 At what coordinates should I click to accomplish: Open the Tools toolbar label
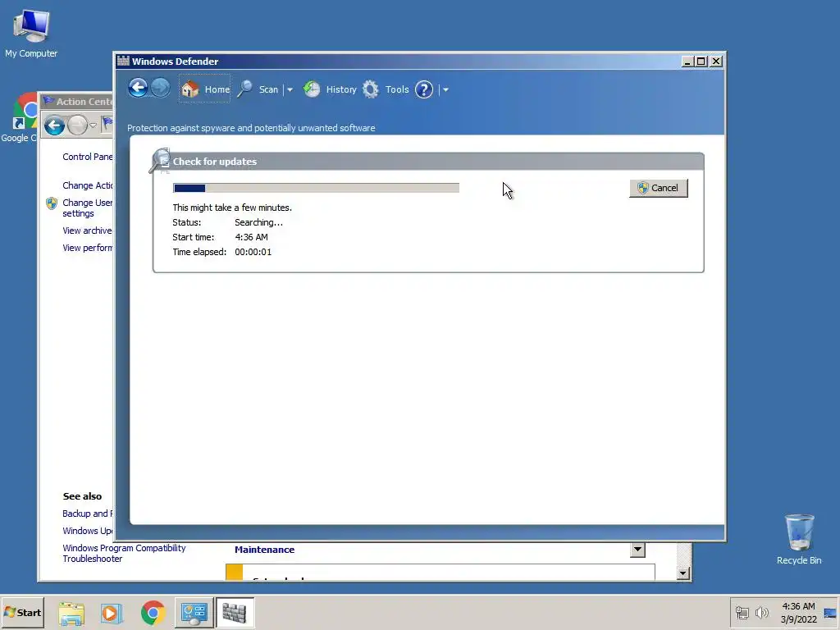click(397, 89)
